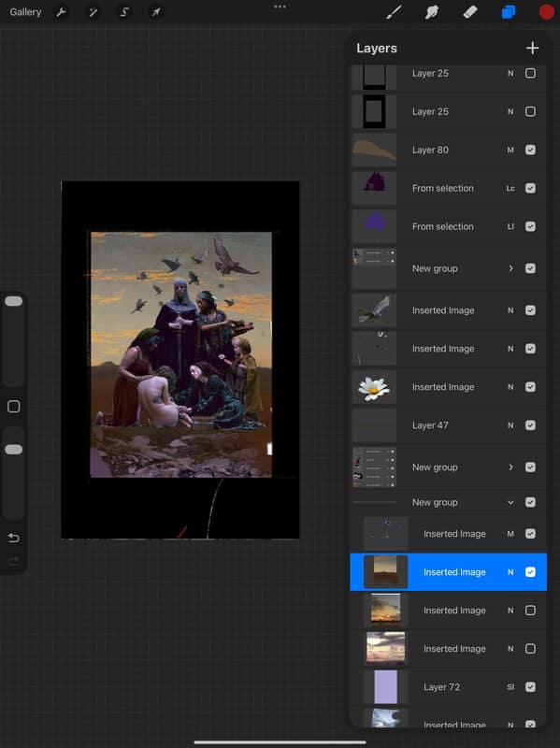Viewport: 560px width, 748px height.
Task: Activate the Selection S-shaped tool
Action: (x=124, y=12)
